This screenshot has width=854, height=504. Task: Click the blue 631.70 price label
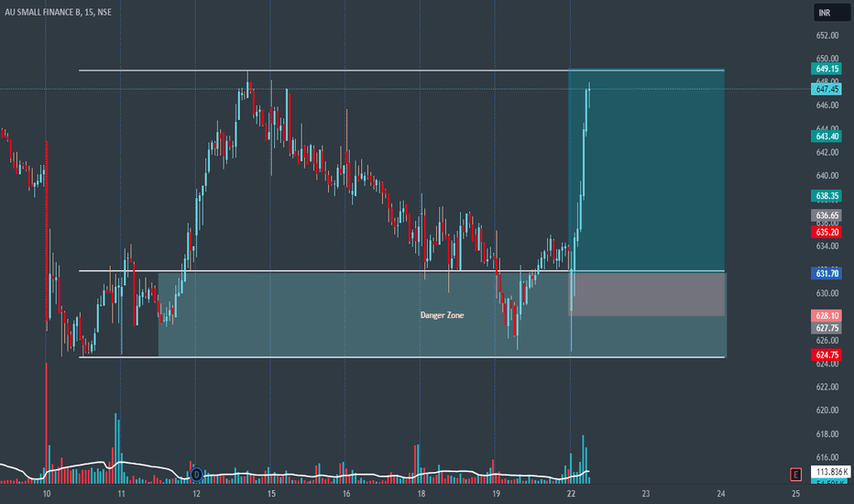[827, 273]
